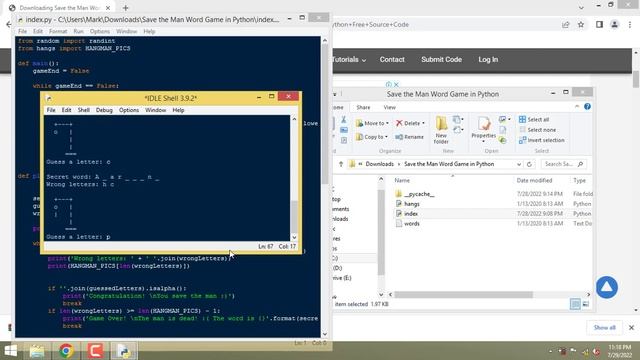Click the File Explorer icon on taskbar

point(37,351)
